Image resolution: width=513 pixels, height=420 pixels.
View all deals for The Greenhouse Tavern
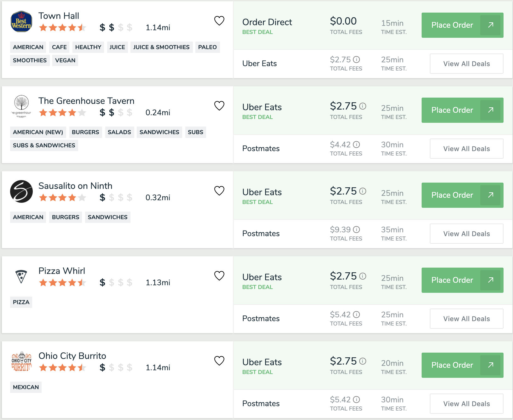point(466,149)
